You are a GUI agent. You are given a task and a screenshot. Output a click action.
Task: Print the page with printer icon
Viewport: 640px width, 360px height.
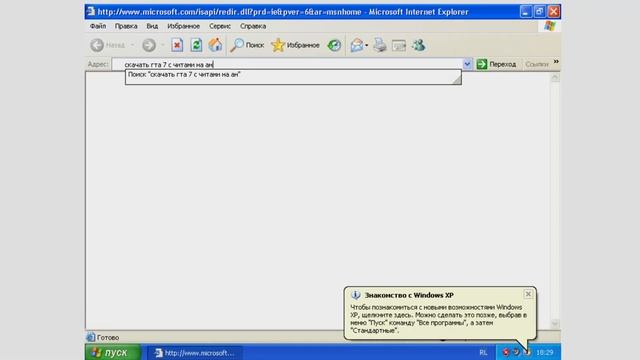380,45
